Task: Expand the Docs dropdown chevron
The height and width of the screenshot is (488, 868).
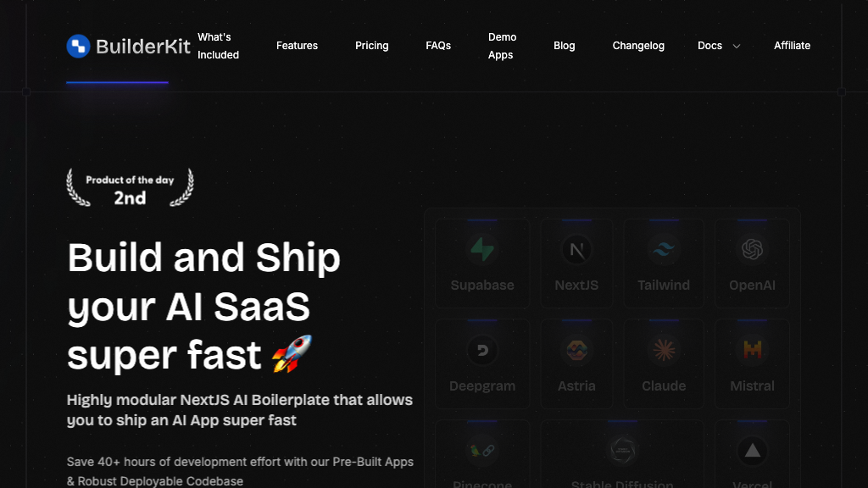Action: 737,47
